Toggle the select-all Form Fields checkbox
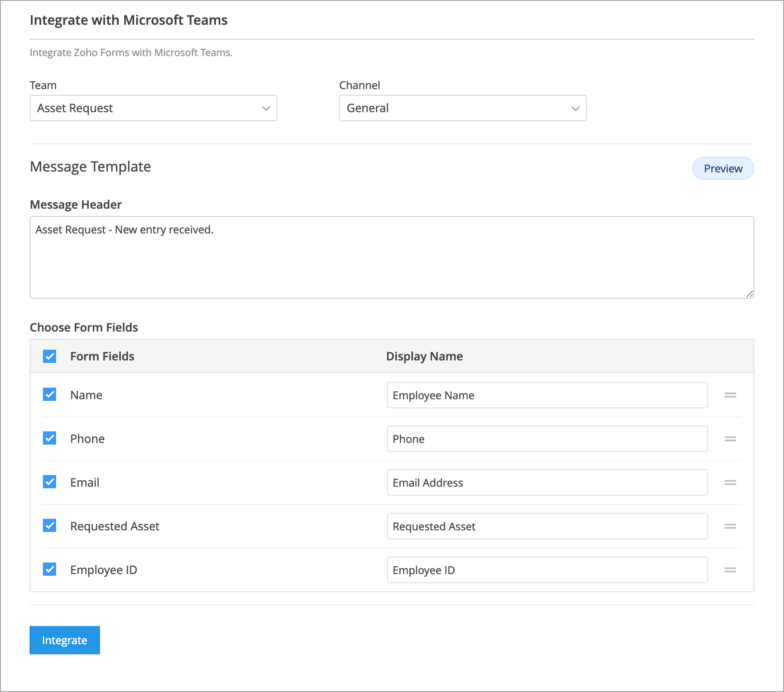The height and width of the screenshot is (692, 784). [49, 356]
